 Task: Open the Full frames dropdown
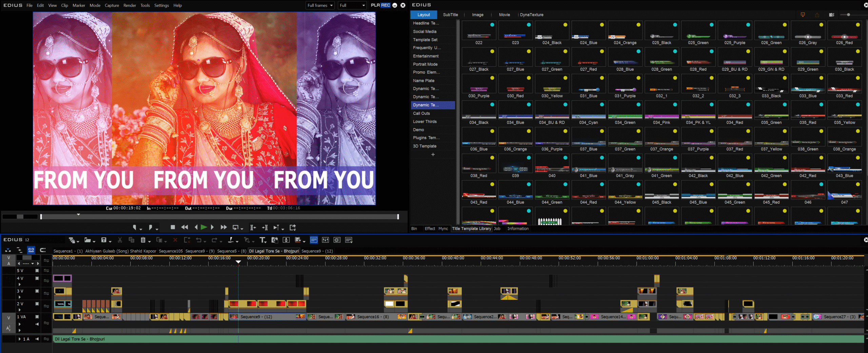pos(320,5)
